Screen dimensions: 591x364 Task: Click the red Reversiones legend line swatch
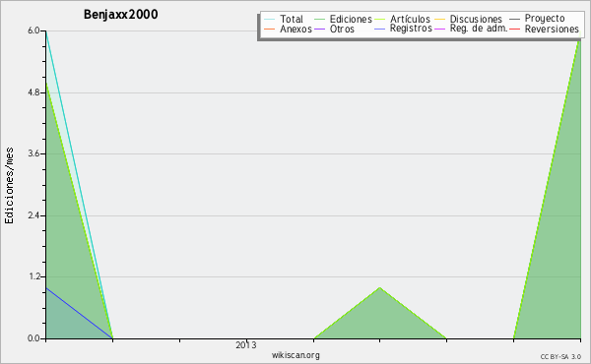pyautogui.click(x=514, y=29)
